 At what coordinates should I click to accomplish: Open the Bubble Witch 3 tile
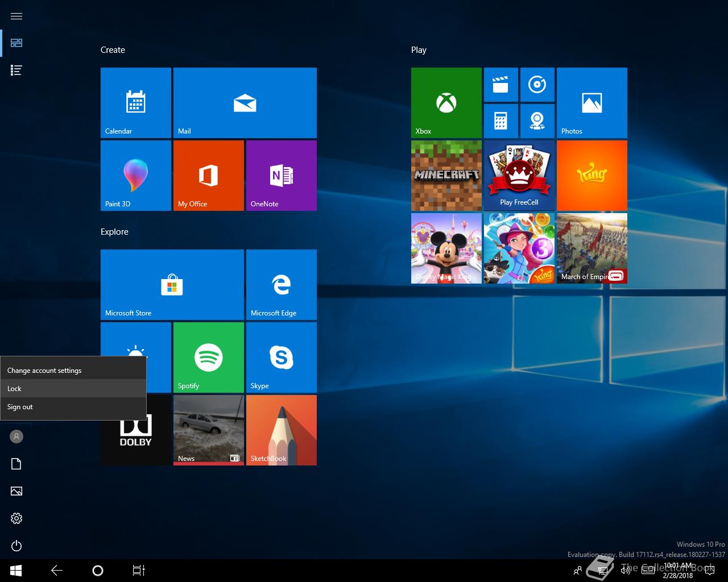click(519, 248)
